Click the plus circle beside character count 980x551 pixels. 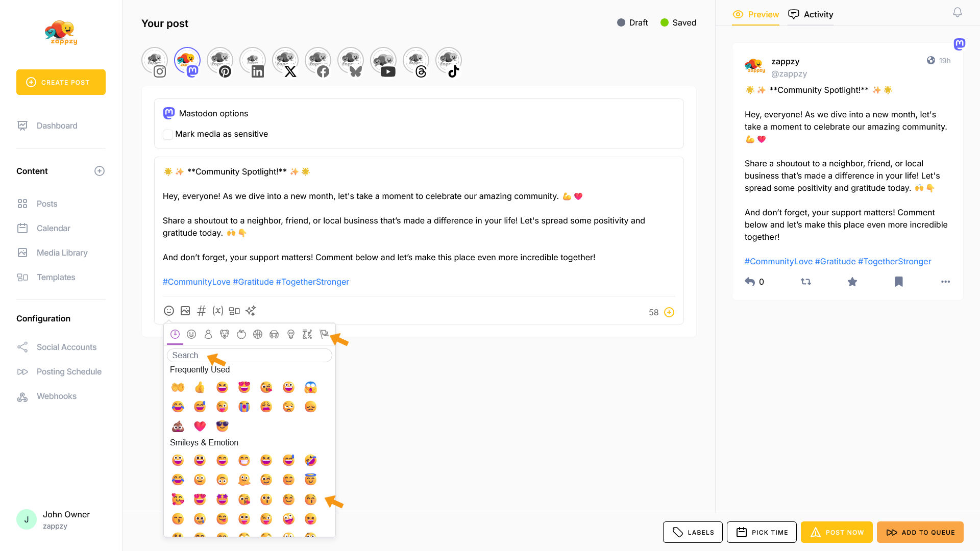pyautogui.click(x=669, y=312)
